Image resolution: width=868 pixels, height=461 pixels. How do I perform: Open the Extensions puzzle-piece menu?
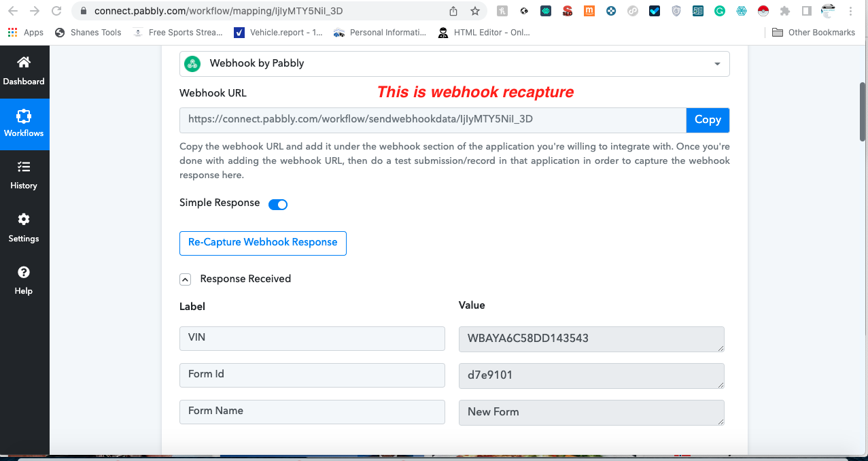pyautogui.click(x=785, y=11)
